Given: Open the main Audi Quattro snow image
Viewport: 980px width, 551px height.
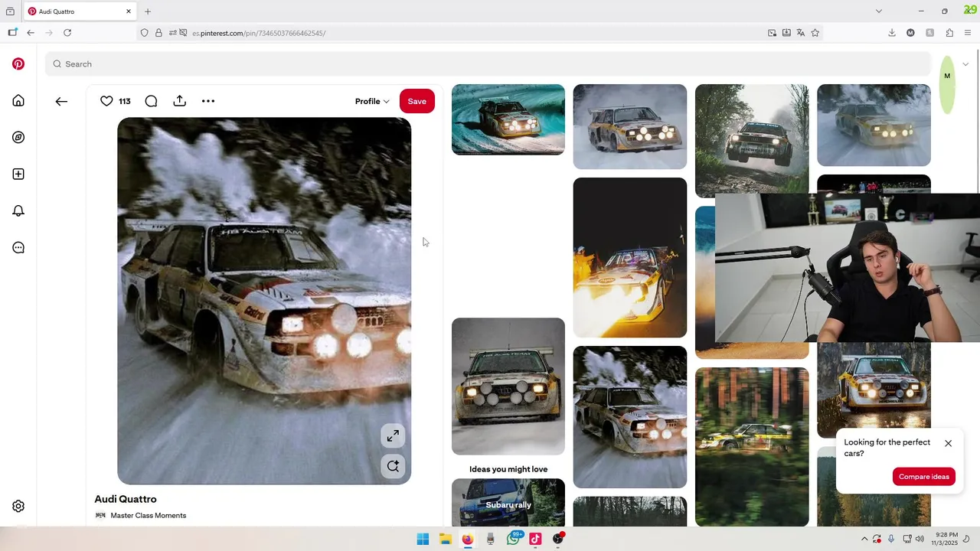Looking at the screenshot, I should [264, 301].
